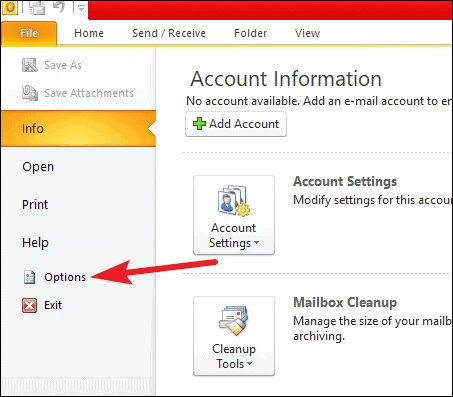
Task: Open the Customize Quick Access Toolbar dropdown arrow
Action: [81, 8]
